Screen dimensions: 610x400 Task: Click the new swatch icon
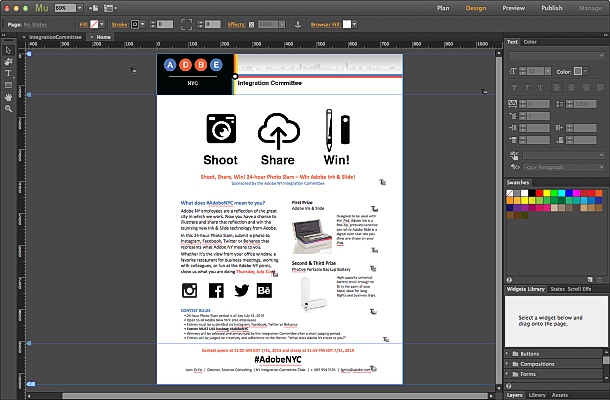coord(590,279)
